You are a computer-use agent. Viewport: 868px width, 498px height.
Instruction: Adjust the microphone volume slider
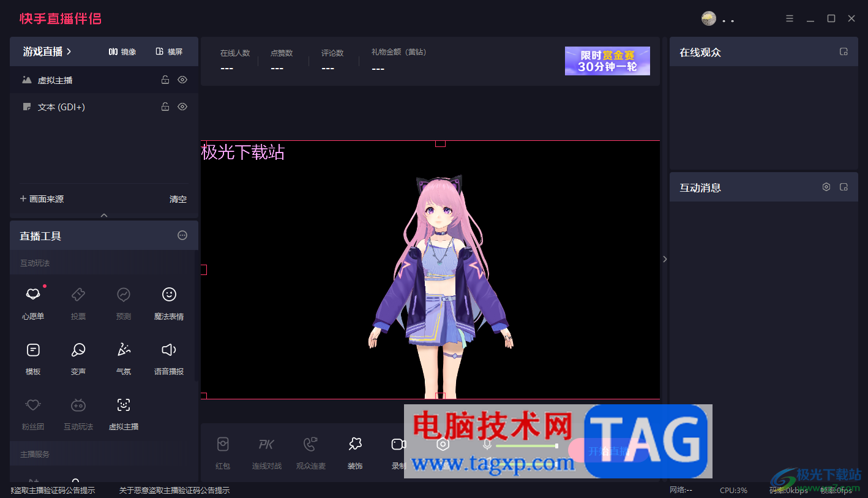(x=526, y=446)
